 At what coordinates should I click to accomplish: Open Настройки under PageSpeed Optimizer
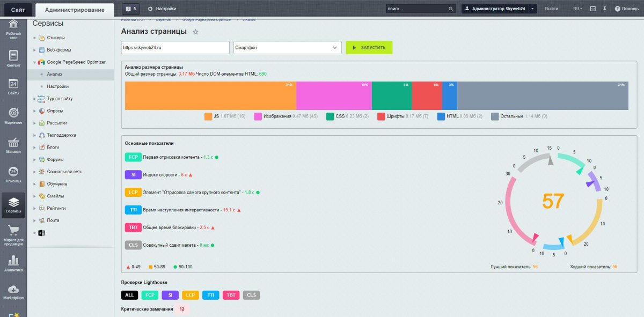pos(57,86)
